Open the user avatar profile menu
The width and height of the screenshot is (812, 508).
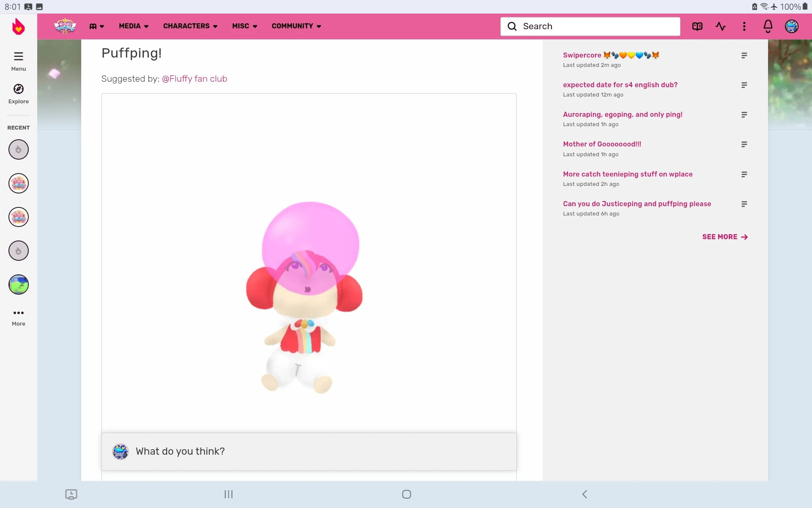pos(791,26)
